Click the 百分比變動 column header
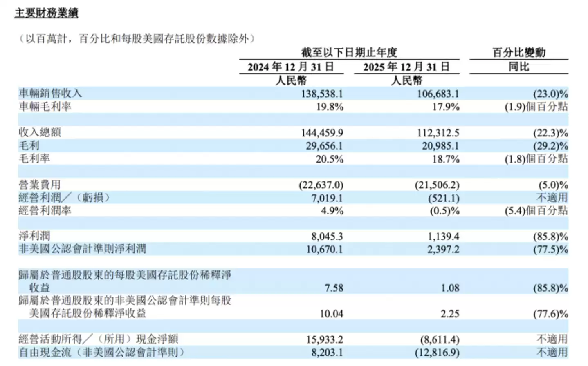 point(518,52)
